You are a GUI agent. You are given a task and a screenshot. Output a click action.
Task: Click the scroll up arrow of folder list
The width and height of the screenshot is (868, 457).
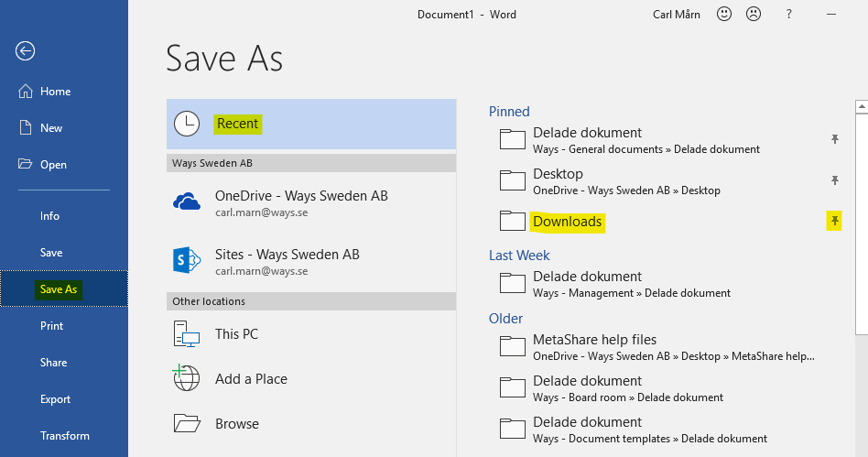click(x=862, y=106)
